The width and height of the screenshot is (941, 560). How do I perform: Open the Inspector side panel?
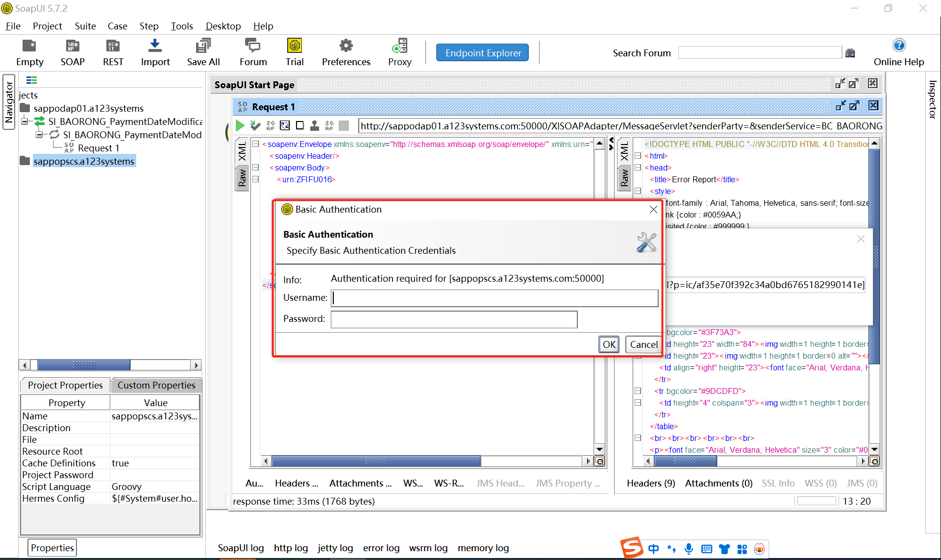click(932, 99)
